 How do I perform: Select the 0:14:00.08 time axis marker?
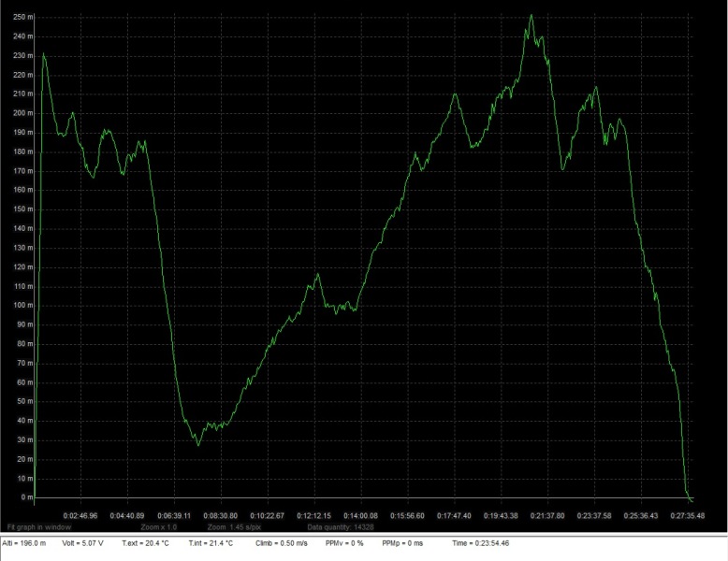(x=360, y=515)
